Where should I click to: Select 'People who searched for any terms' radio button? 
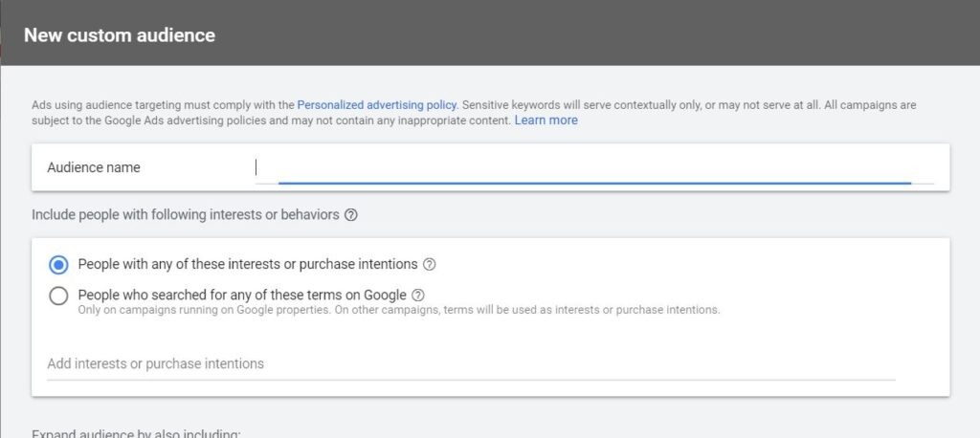(x=58, y=296)
